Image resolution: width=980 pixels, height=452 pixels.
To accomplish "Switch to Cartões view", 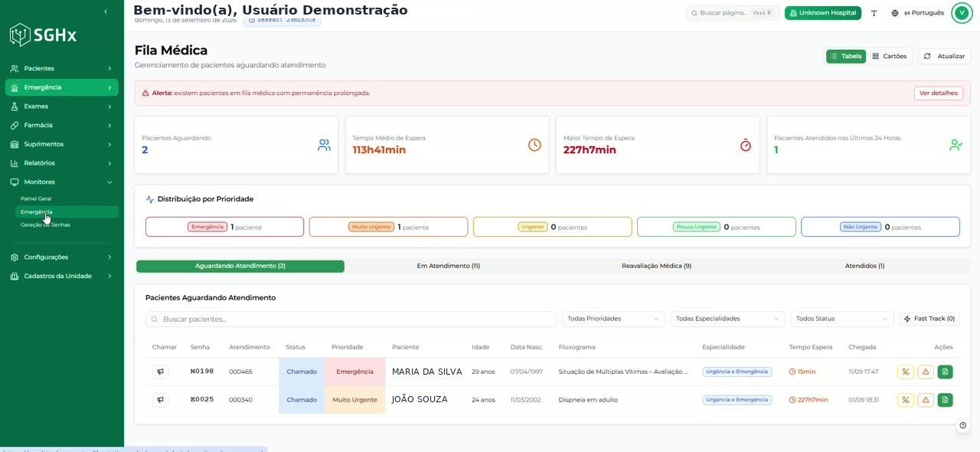I will click(890, 56).
